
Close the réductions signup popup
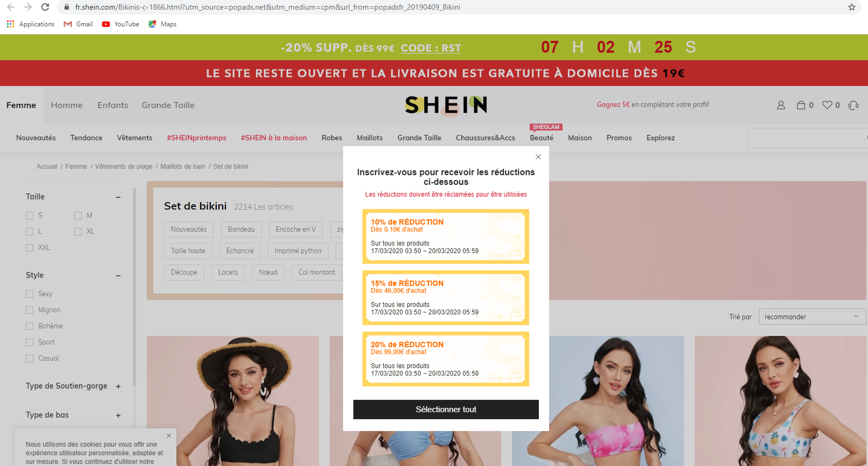538,157
